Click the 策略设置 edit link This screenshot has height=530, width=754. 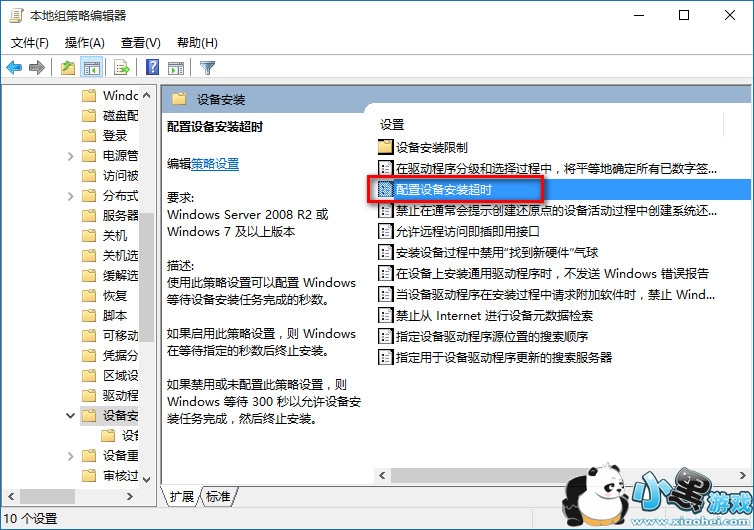click(x=215, y=164)
